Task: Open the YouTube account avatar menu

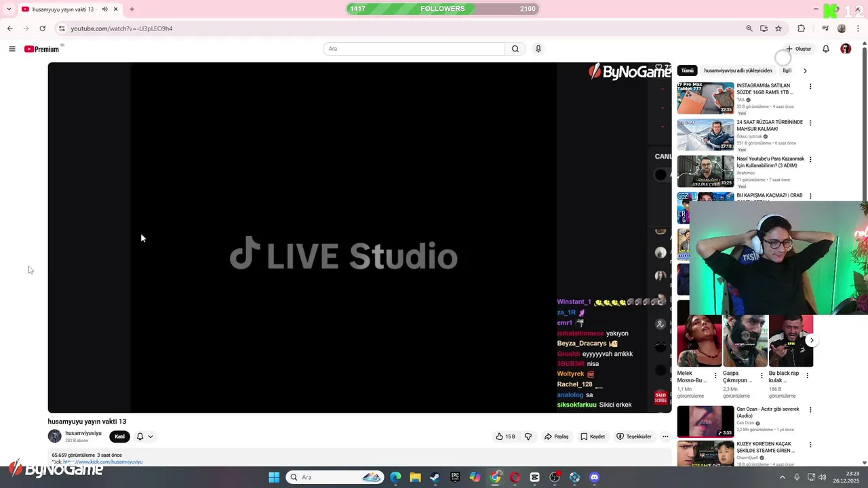Action: coord(846,49)
